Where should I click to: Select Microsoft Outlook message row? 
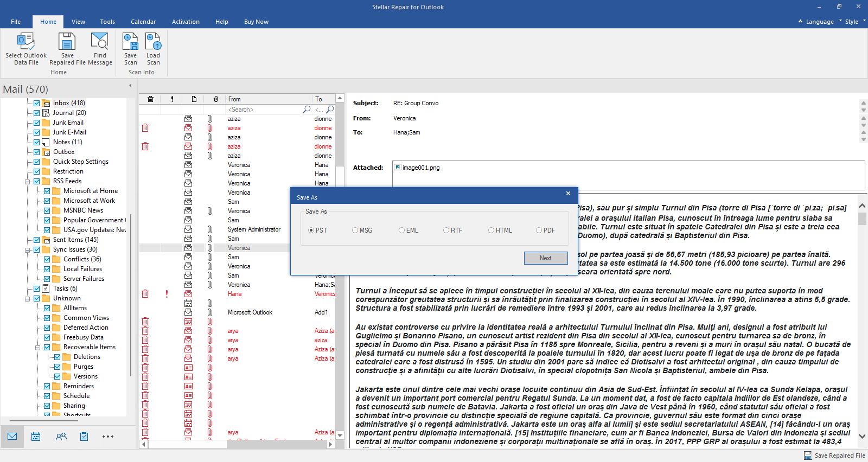pos(237,312)
